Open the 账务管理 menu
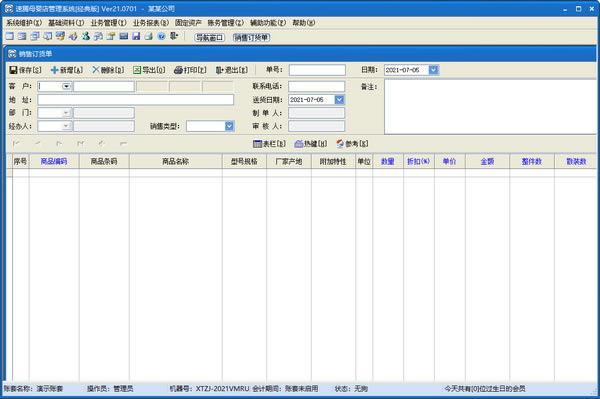600x399 pixels. coord(226,23)
